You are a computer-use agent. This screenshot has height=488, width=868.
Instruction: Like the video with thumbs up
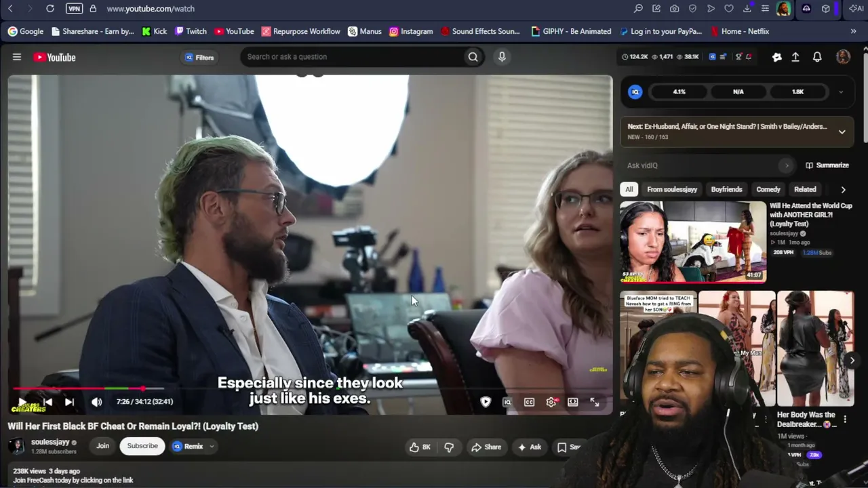[420, 447]
